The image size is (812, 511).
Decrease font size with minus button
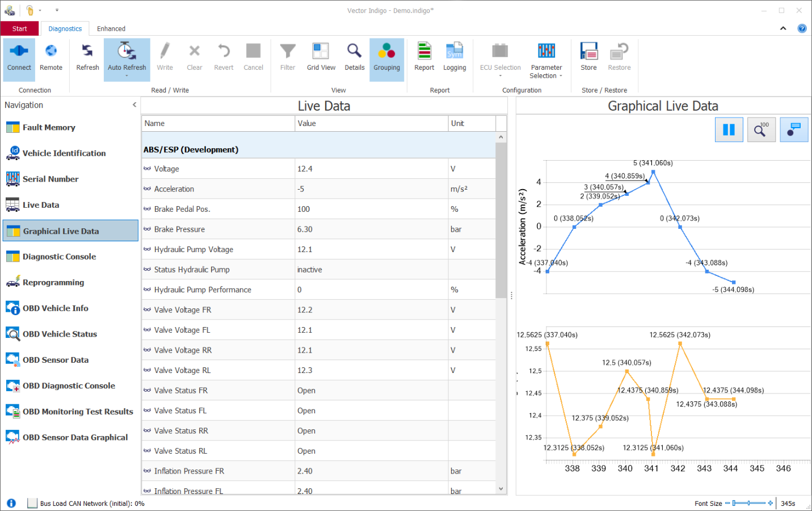click(x=727, y=503)
